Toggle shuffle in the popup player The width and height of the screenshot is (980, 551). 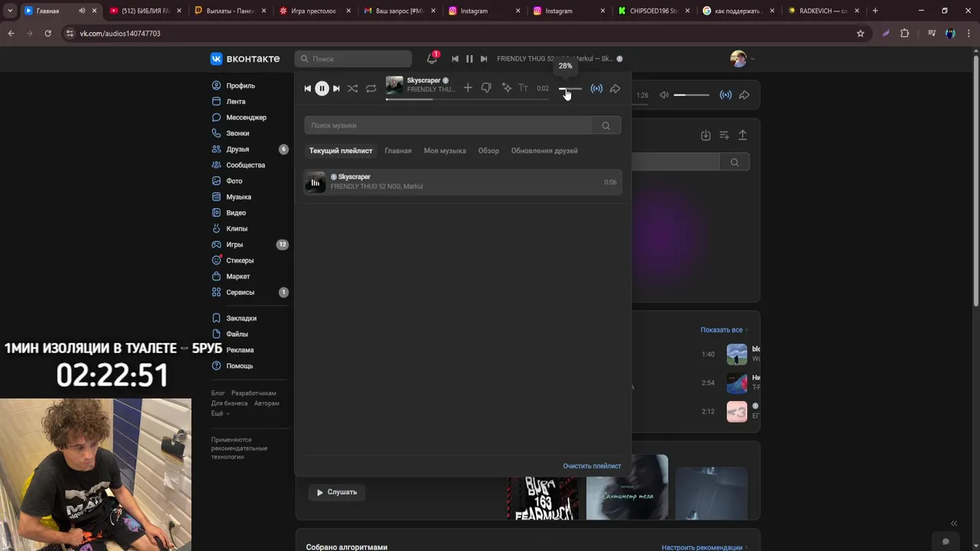tap(353, 89)
